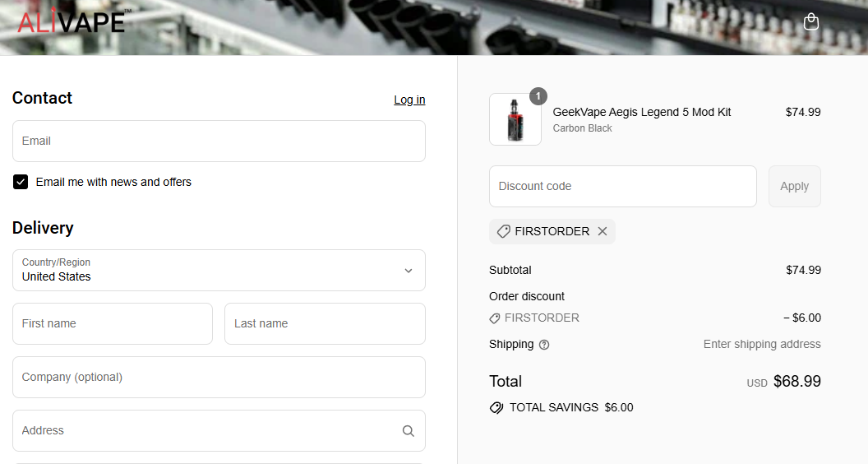Screen dimensions: 868x464
Task: Focus the Company (optional) field
Action: coord(219,377)
